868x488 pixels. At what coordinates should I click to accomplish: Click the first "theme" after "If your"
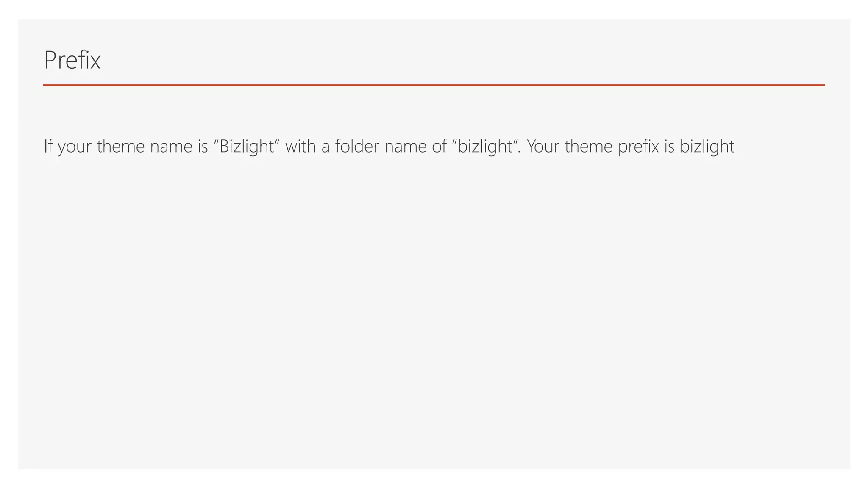coord(121,146)
